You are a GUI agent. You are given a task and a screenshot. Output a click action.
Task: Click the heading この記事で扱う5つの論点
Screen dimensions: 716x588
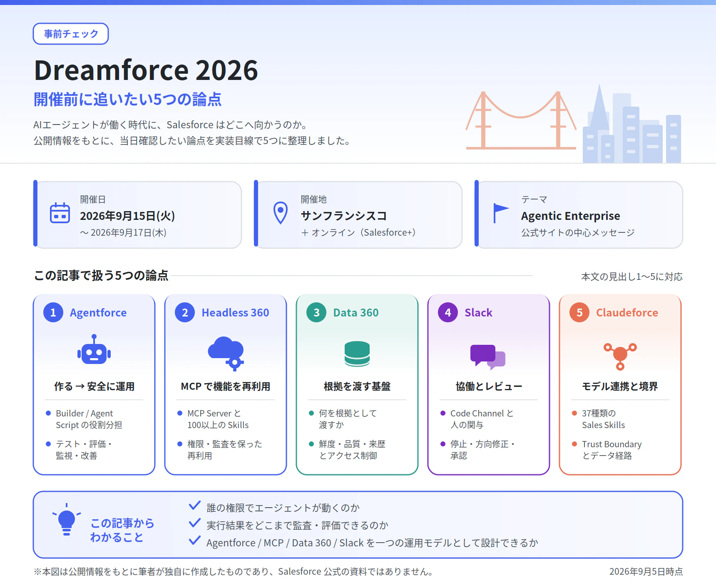[101, 275]
